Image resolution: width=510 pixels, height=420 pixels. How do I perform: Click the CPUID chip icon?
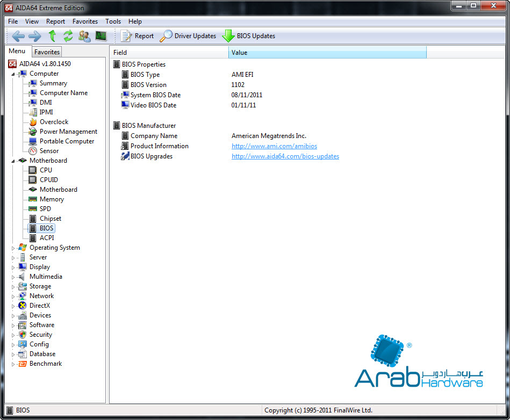click(33, 180)
